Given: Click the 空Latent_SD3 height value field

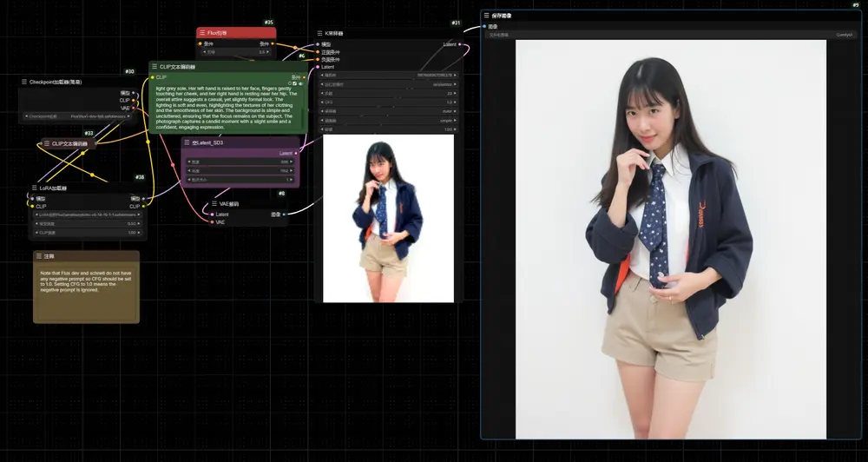Looking at the screenshot, I should [x=240, y=170].
